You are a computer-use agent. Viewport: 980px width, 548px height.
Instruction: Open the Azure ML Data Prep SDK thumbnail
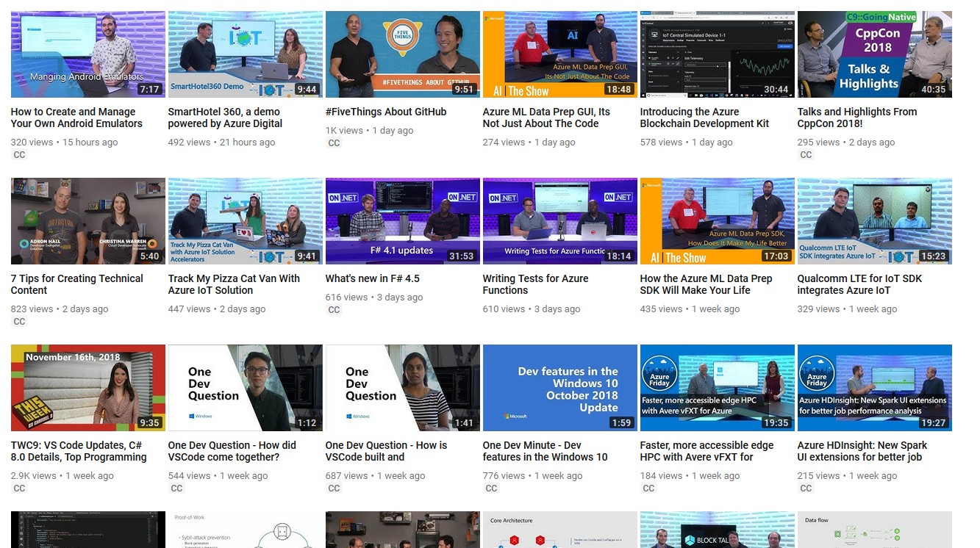[718, 221]
